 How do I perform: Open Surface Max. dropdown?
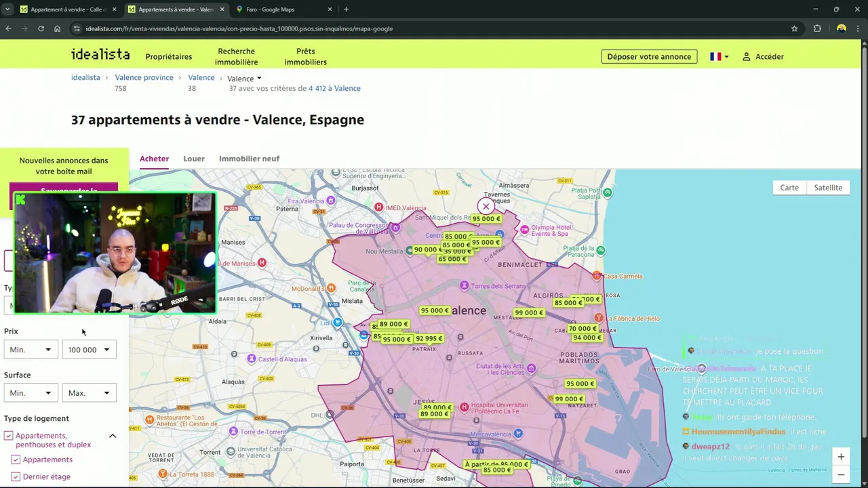pyautogui.click(x=89, y=393)
